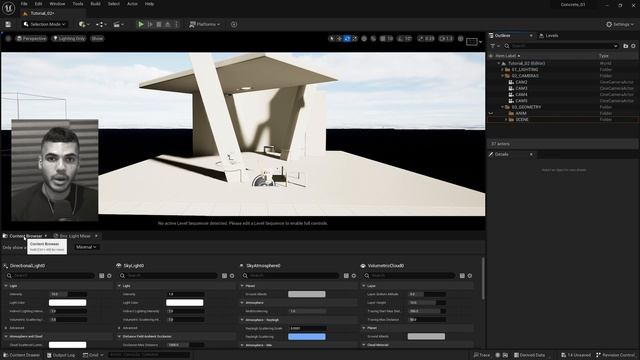Open the File menu
640x360 pixels.
pyautogui.click(x=24, y=4)
